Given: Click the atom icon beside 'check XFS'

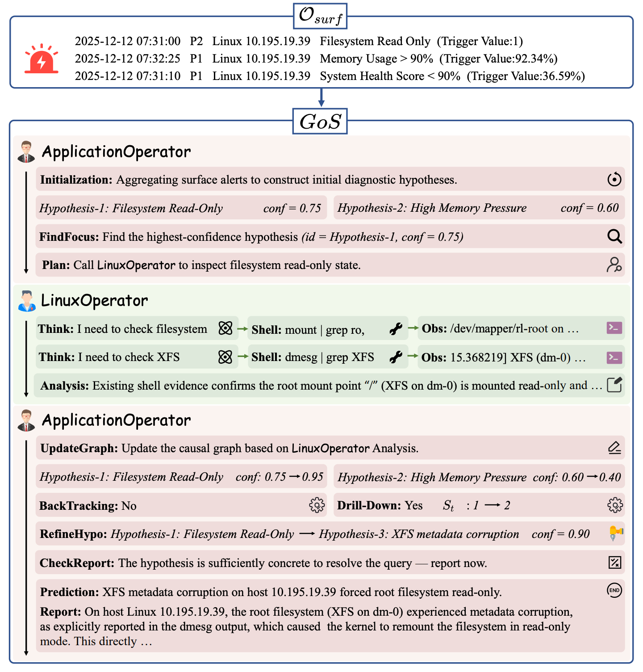Looking at the screenshot, I should point(225,357).
